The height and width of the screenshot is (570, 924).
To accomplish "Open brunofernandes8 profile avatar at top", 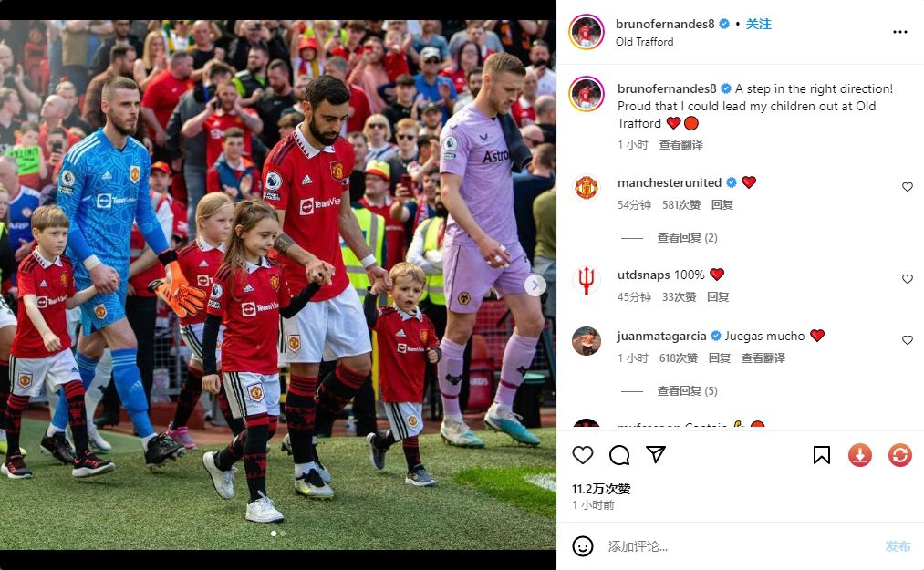I will click(x=587, y=32).
